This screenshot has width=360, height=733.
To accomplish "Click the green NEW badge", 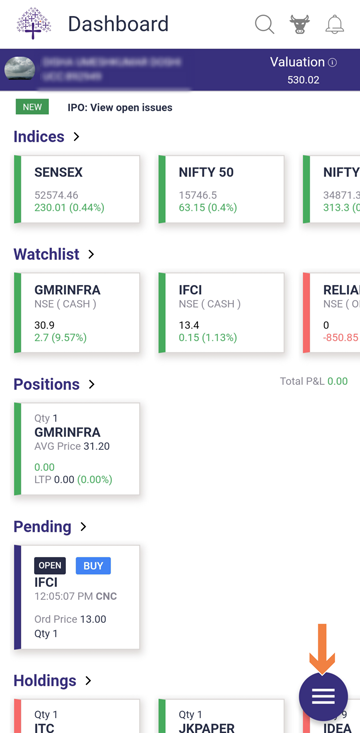I will (x=32, y=107).
